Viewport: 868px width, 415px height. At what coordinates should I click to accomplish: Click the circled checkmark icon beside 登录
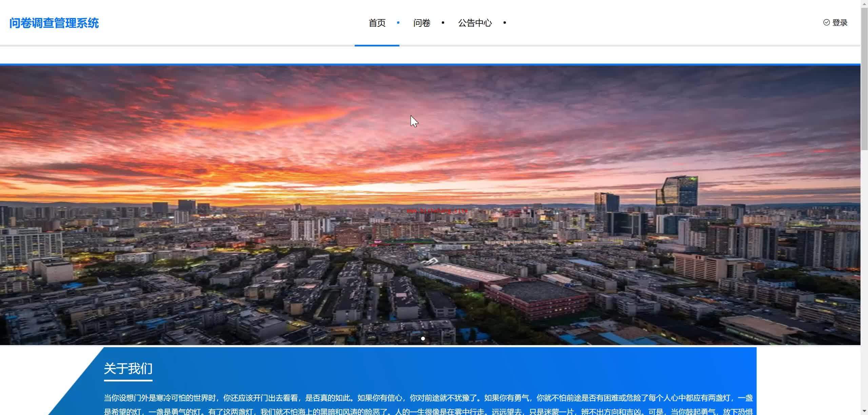826,22
